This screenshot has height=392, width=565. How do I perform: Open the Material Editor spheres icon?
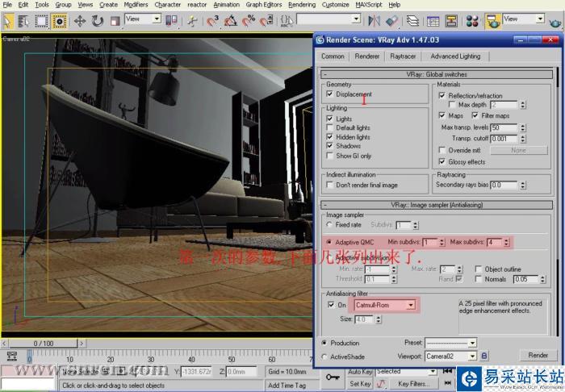coord(471,21)
